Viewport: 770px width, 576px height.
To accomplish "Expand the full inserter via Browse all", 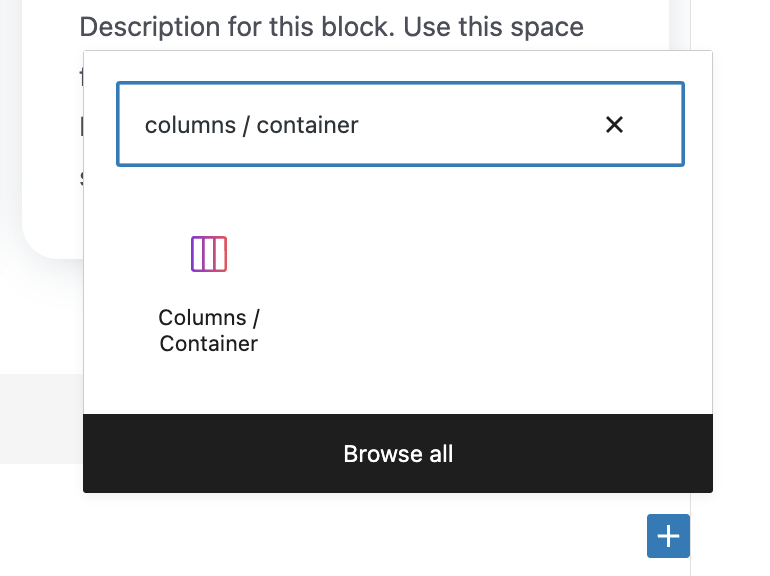I will [x=398, y=453].
